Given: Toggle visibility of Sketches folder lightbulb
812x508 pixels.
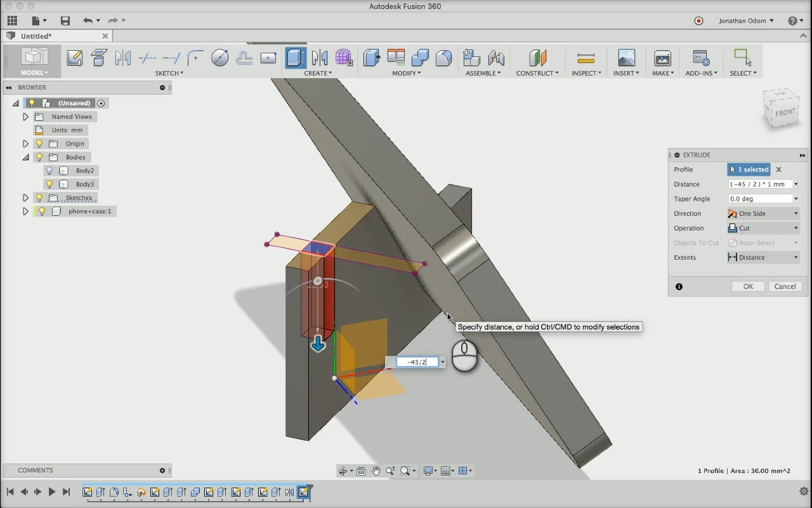Looking at the screenshot, I should click(x=39, y=198).
